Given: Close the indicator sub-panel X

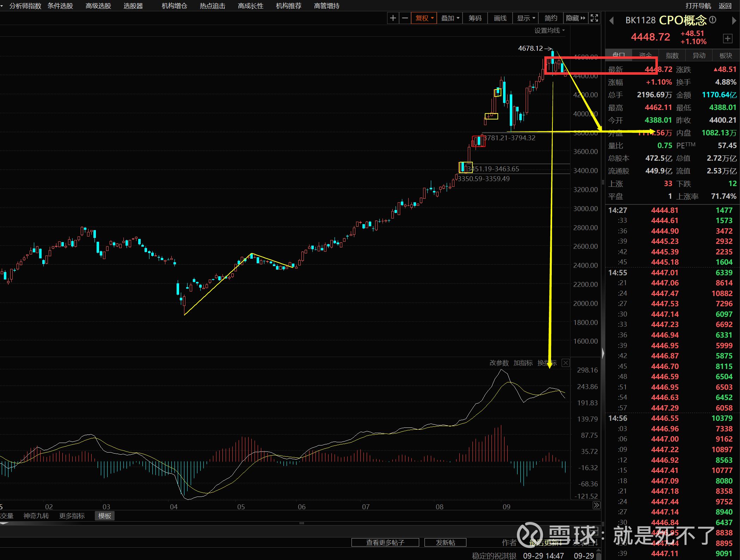Looking at the screenshot, I should coord(565,363).
